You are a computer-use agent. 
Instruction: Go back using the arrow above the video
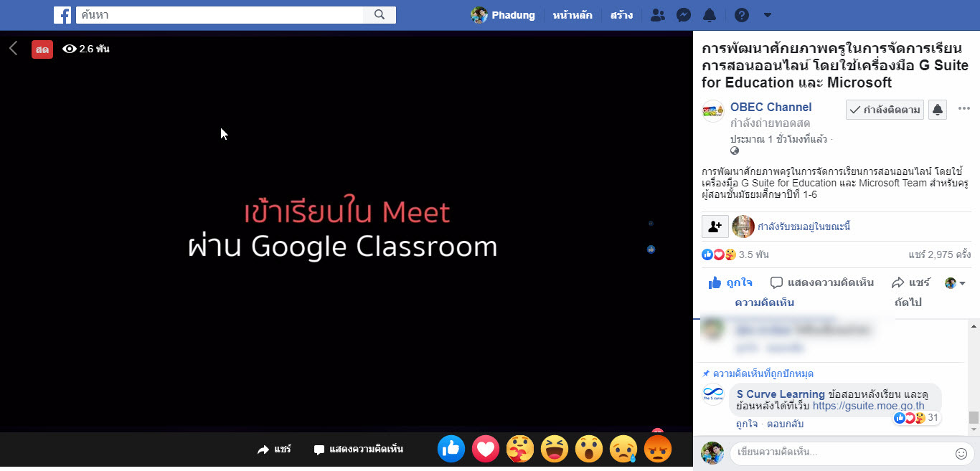[x=13, y=48]
